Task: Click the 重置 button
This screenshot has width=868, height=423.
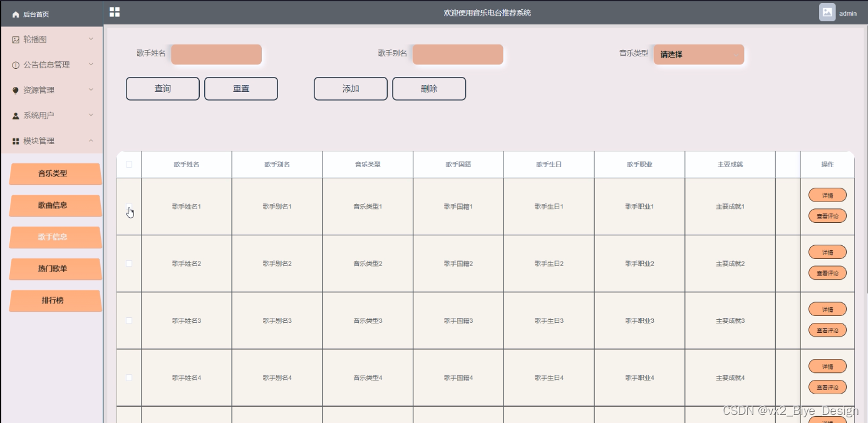Action: tap(241, 89)
